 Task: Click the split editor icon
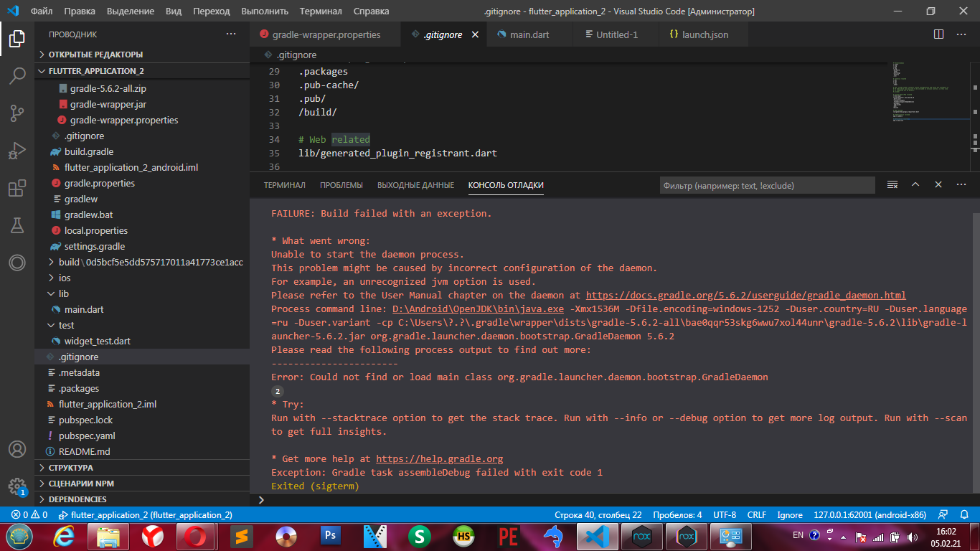(938, 34)
